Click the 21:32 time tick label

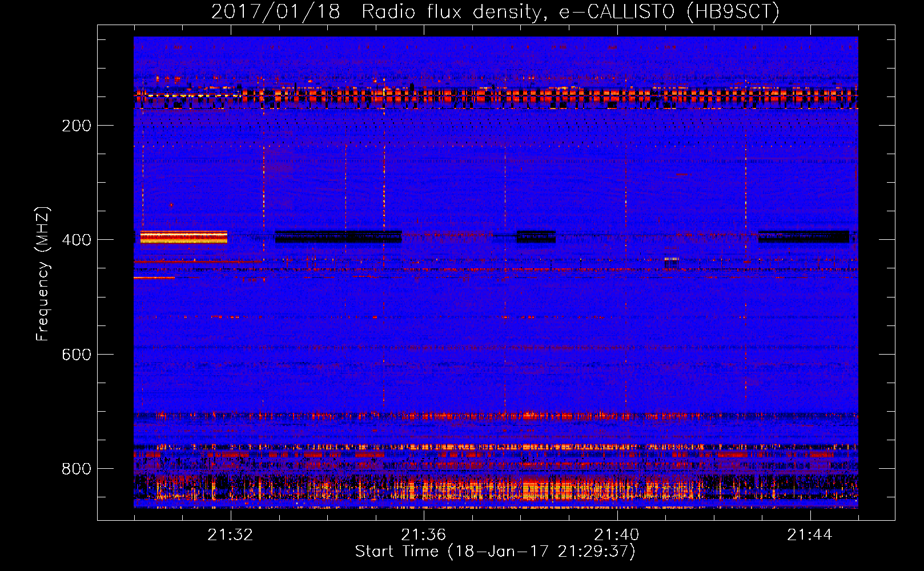coord(230,535)
